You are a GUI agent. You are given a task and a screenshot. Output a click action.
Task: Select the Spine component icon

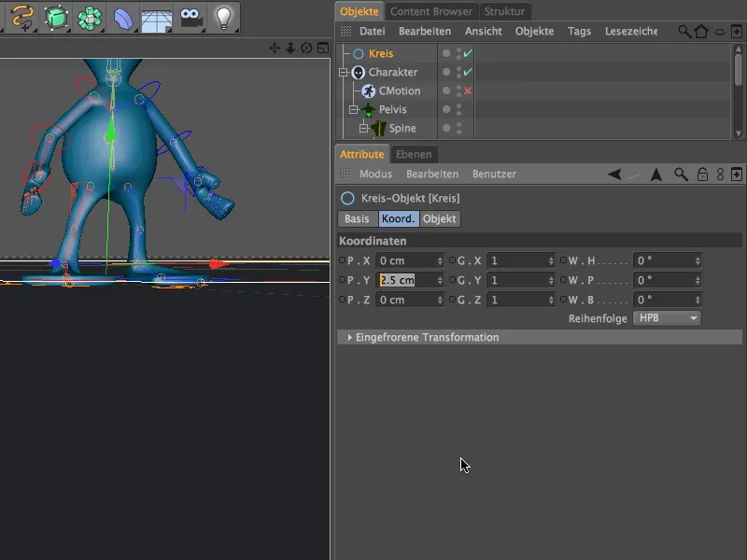point(378,128)
